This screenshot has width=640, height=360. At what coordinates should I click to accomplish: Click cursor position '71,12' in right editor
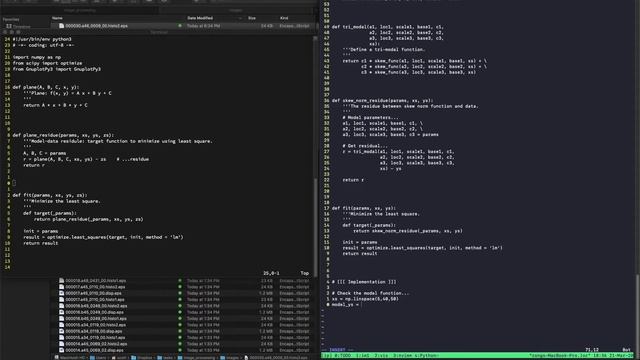coord(592,350)
